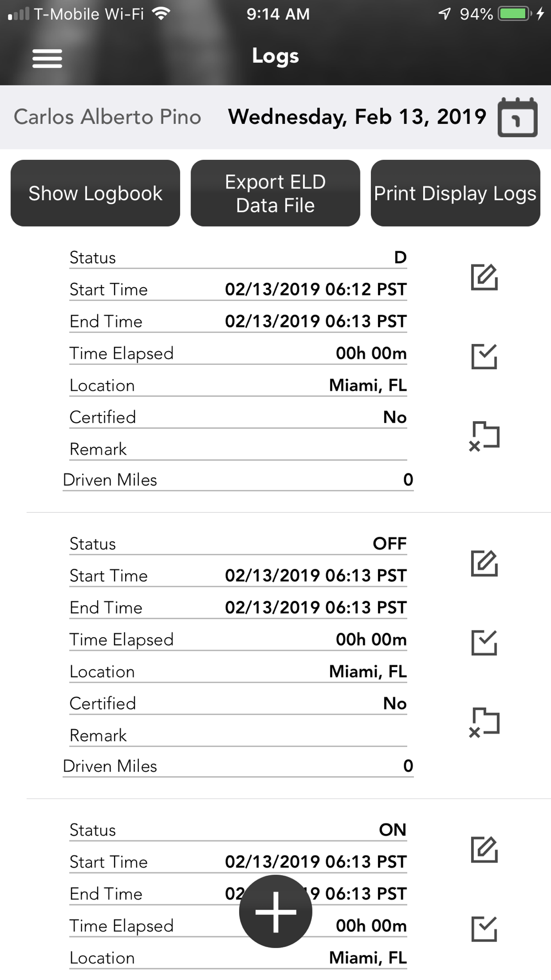Edit the D status log entry

tap(484, 277)
